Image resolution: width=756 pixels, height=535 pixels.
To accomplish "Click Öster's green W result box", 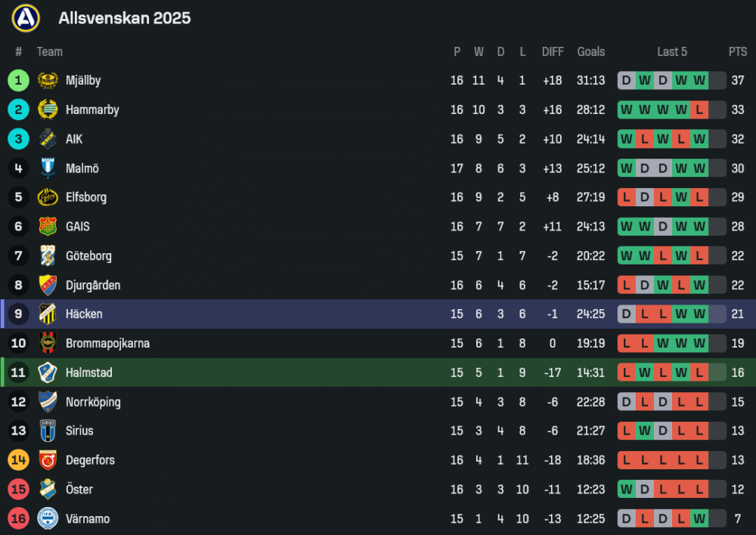I will 627,489.
